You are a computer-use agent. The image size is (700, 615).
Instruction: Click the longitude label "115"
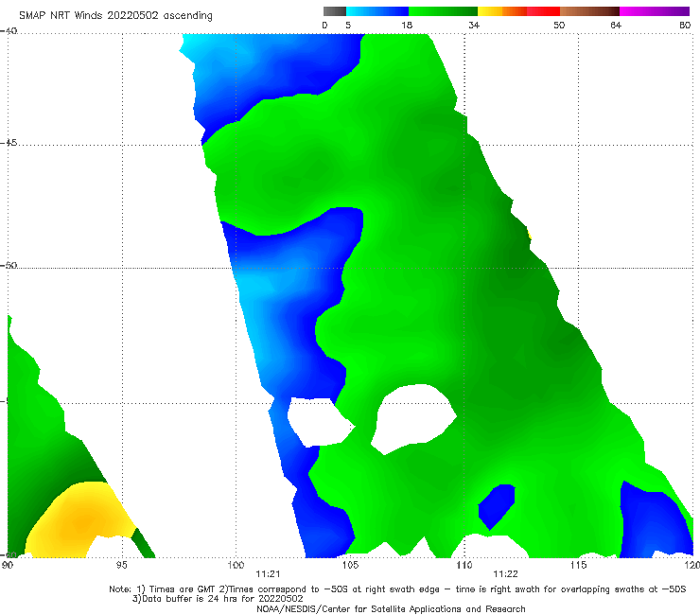click(578, 565)
